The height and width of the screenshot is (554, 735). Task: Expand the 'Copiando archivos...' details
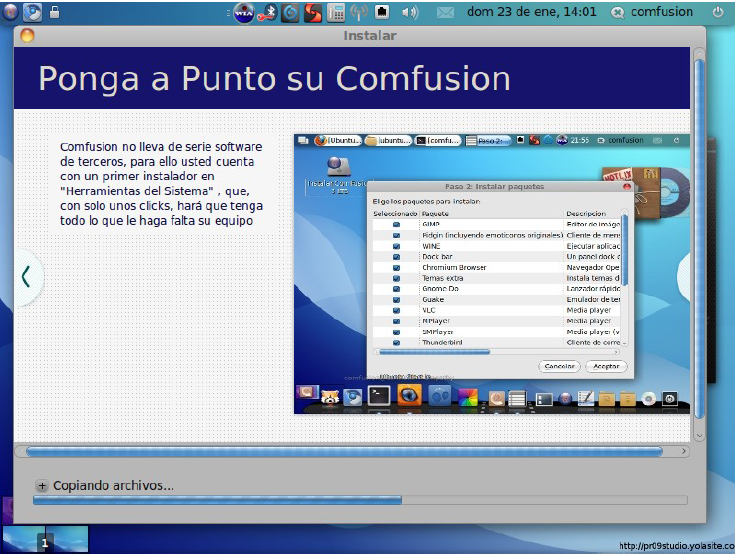click(42, 486)
